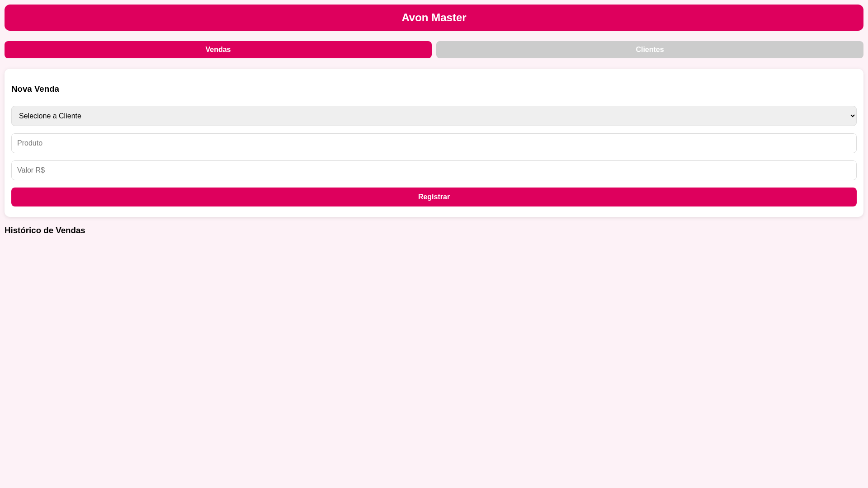Click the Nova Venda heading
The image size is (868, 488).
pos(35,89)
